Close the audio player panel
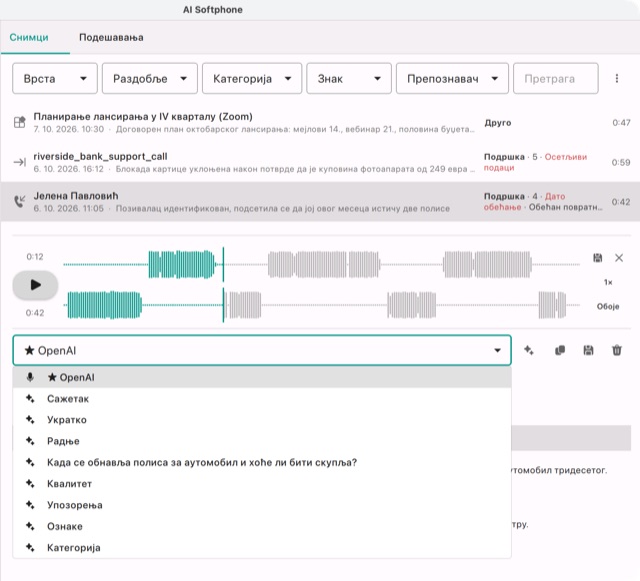The width and height of the screenshot is (640, 581). pyautogui.click(x=619, y=258)
